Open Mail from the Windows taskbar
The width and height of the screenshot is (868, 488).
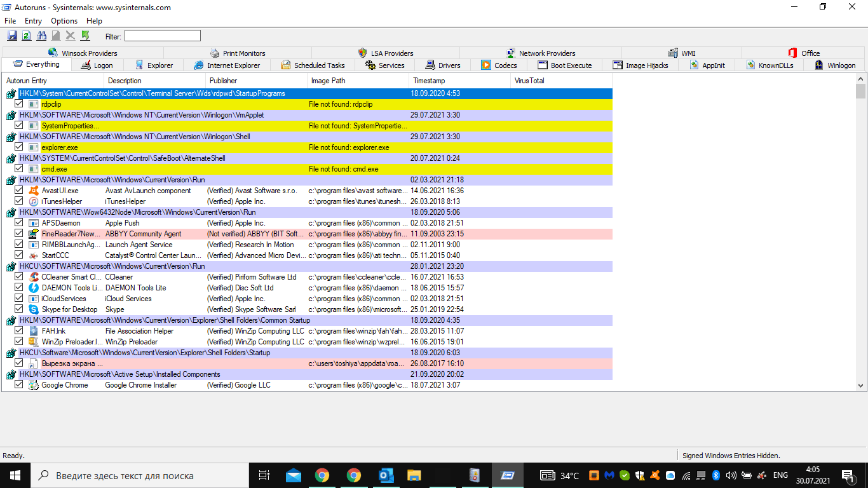tap(293, 475)
